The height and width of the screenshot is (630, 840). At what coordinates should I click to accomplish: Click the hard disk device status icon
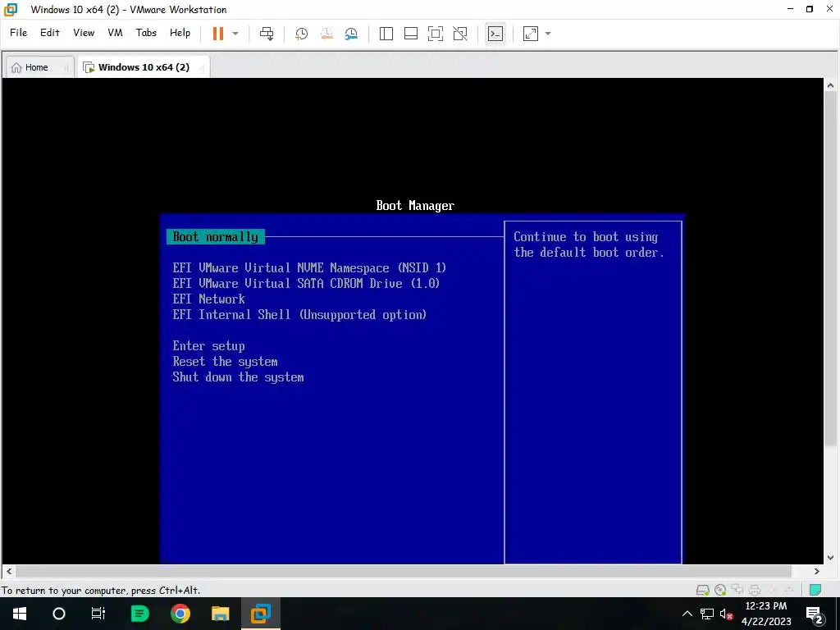[x=702, y=591]
